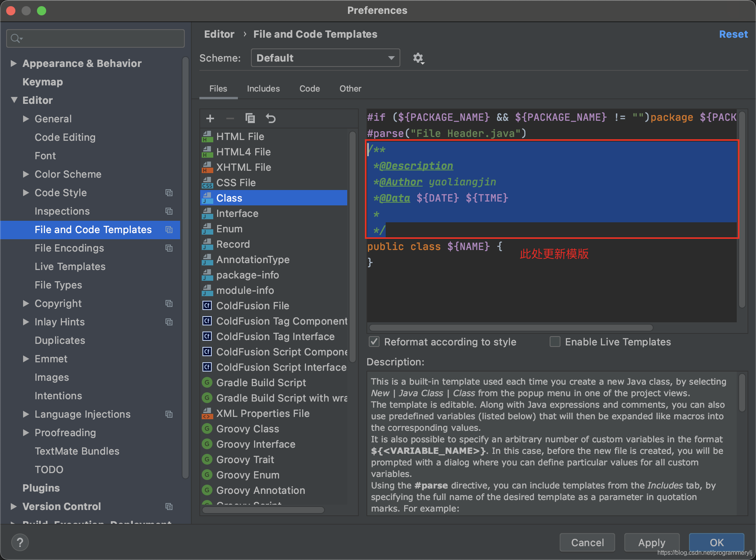Select the ColdFusion File template icon

point(207,306)
